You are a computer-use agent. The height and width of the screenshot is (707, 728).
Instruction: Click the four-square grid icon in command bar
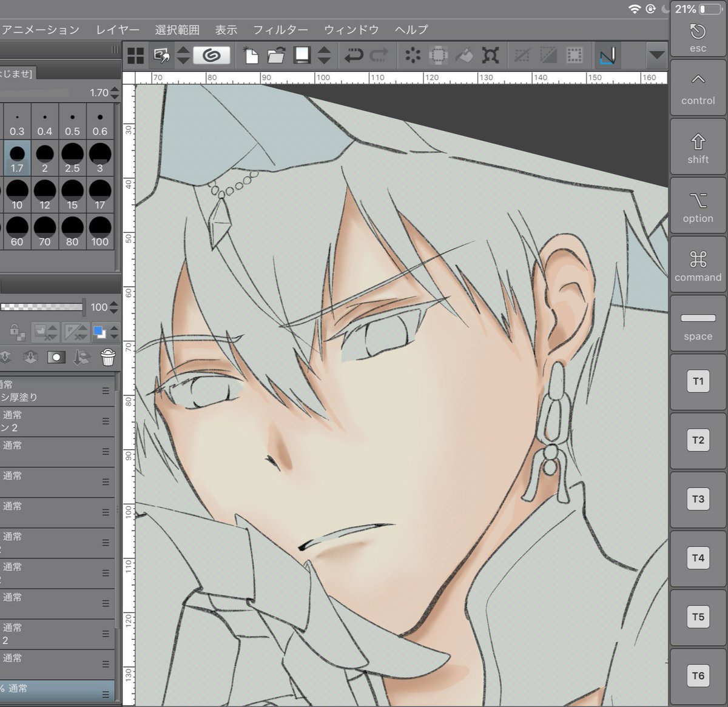tap(136, 56)
